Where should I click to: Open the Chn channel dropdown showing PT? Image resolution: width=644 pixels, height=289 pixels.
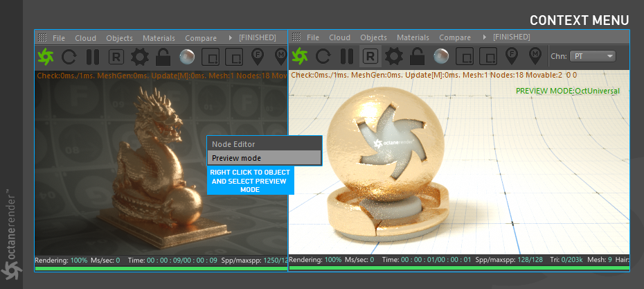tap(593, 56)
